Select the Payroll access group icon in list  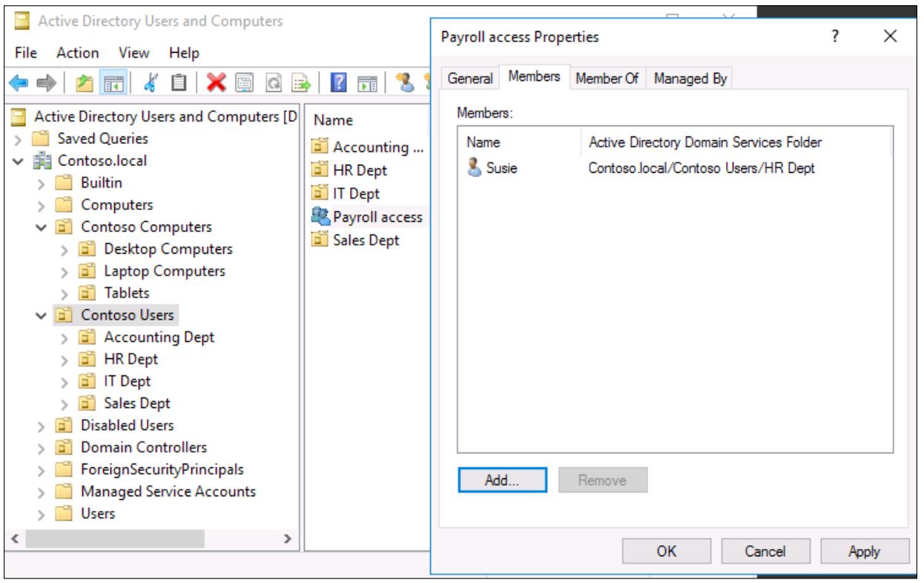point(320,217)
